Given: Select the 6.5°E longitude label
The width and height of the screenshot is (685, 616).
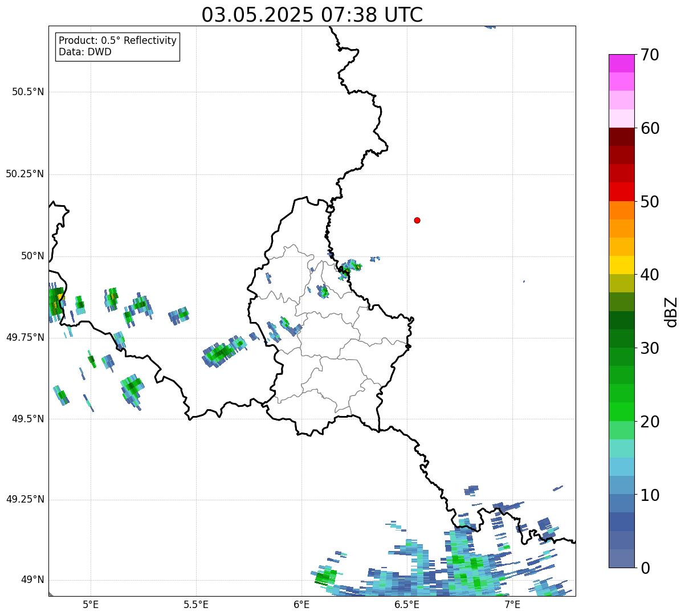Looking at the screenshot, I should pos(407,604).
